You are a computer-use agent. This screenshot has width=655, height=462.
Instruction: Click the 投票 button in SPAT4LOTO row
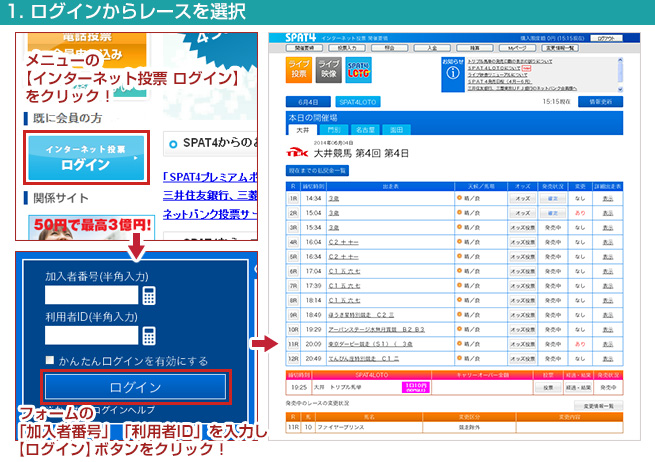(x=548, y=388)
